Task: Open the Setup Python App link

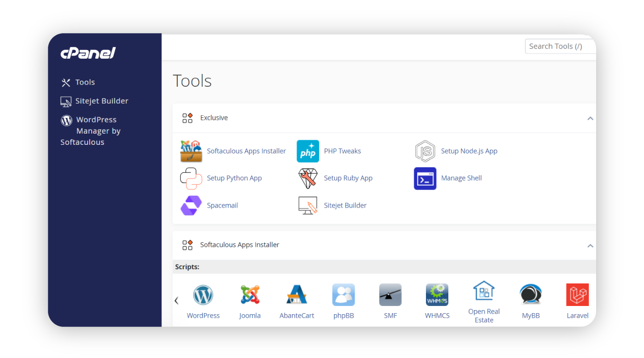Action: 234,178
